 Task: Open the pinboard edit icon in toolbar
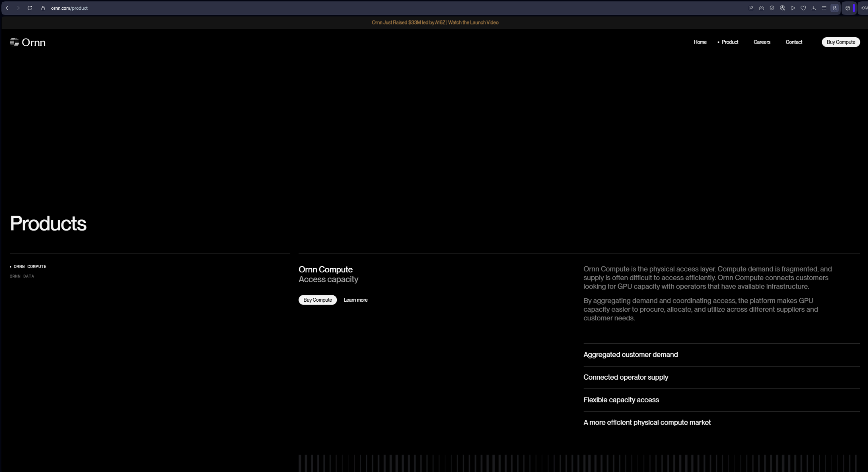tap(751, 8)
